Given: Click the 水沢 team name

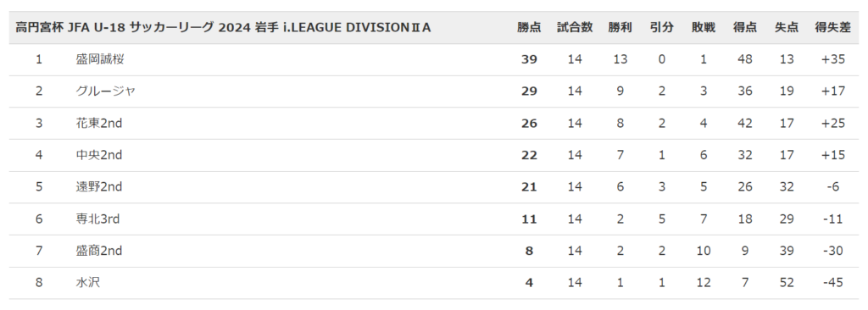Looking at the screenshot, I should point(88,283).
